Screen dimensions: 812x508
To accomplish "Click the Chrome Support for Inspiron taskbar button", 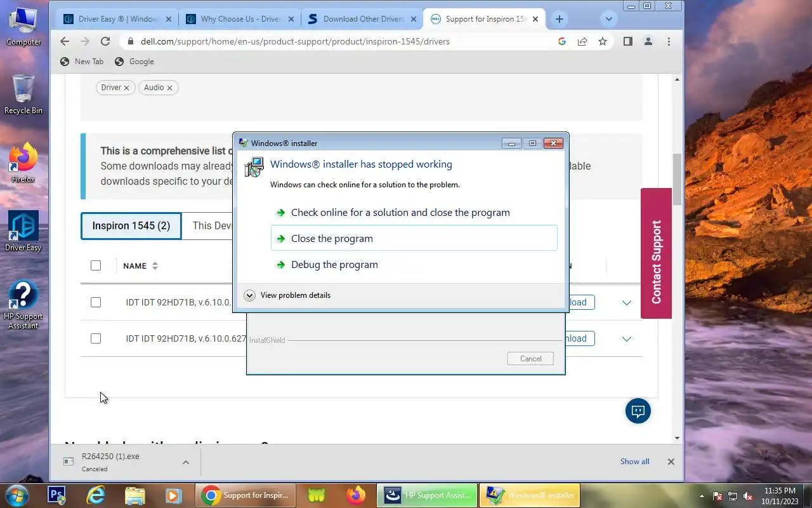I will pyautogui.click(x=246, y=495).
